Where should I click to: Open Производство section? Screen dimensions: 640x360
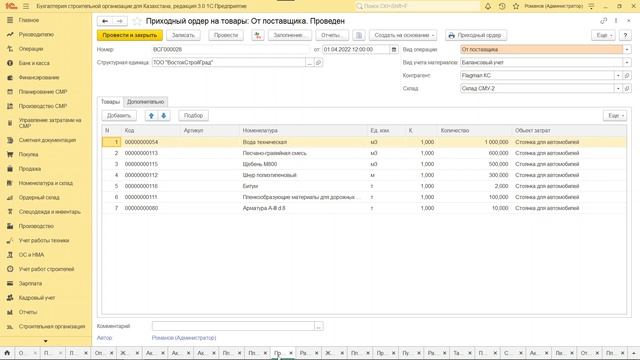point(36,226)
